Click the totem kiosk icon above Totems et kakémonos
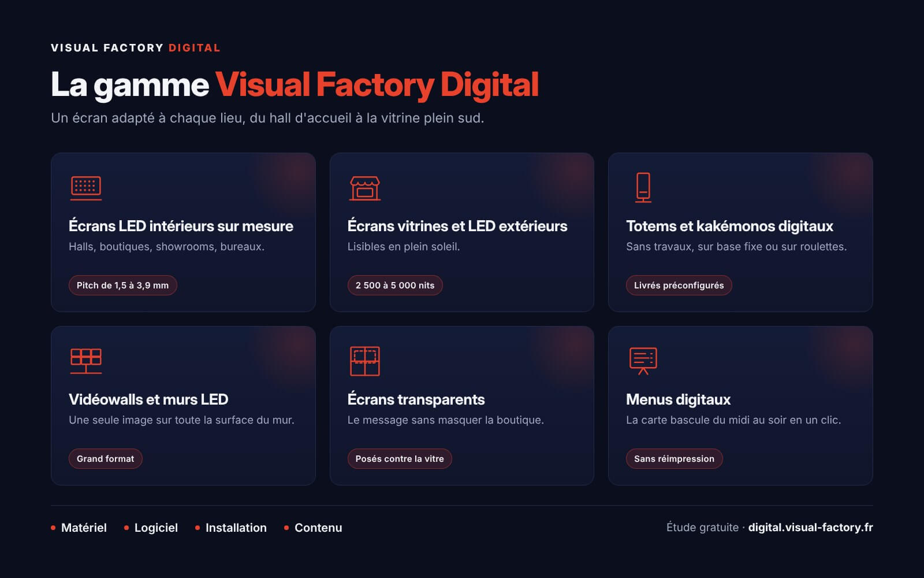 [643, 188]
